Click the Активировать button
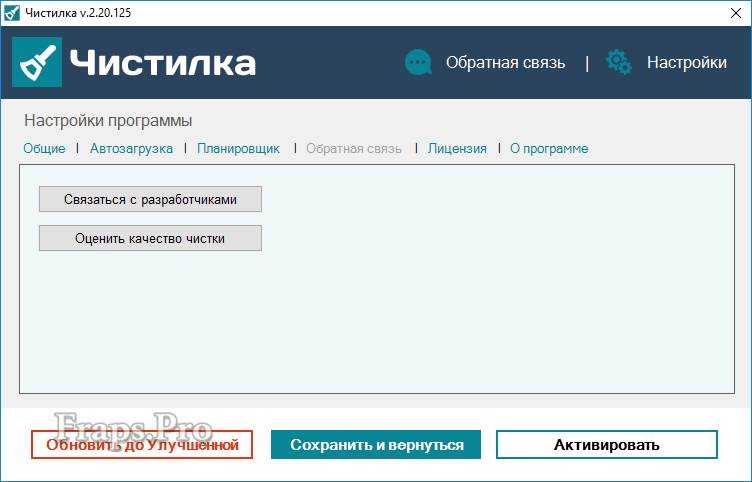 pos(607,445)
